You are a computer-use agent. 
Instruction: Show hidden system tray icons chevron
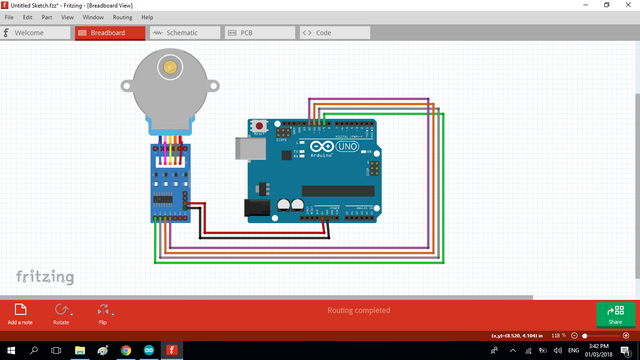[x=513, y=351]
